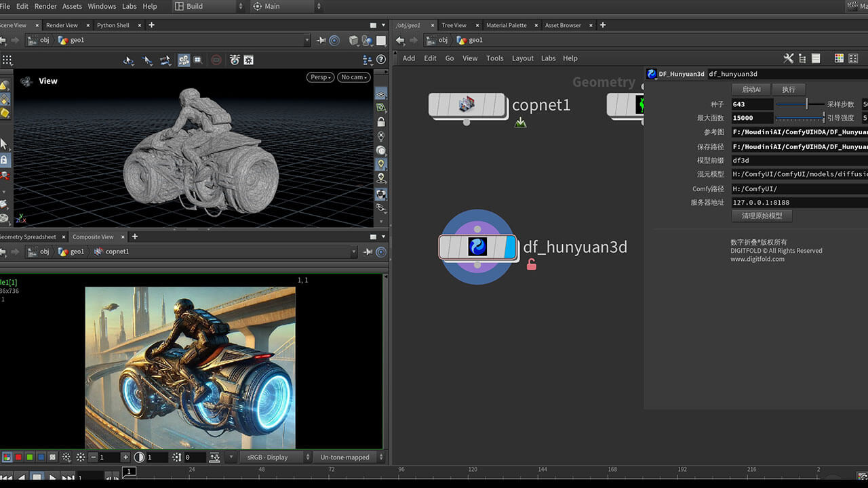Click the generated motorcycle image in Composite View

190,367
